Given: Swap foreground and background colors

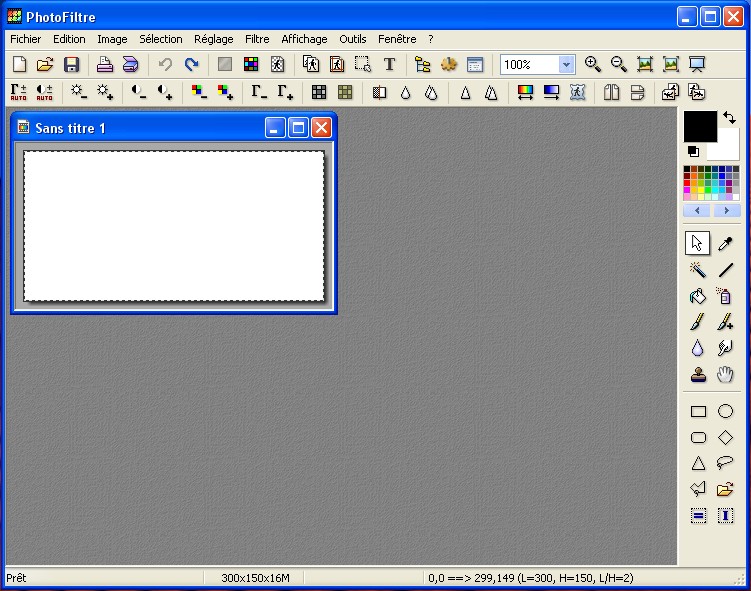Looking at the screenshot, I should pyautogui.click(x=729, y=118).
